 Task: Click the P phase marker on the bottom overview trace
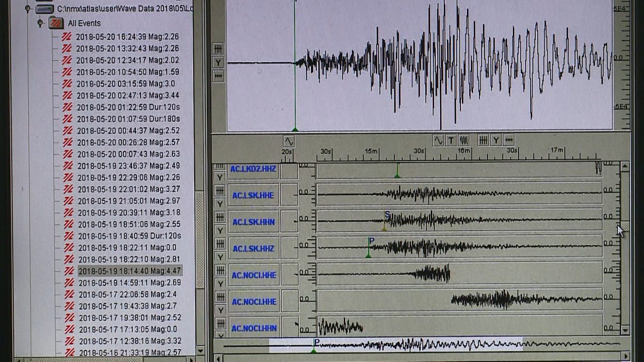tap(315, 342)
